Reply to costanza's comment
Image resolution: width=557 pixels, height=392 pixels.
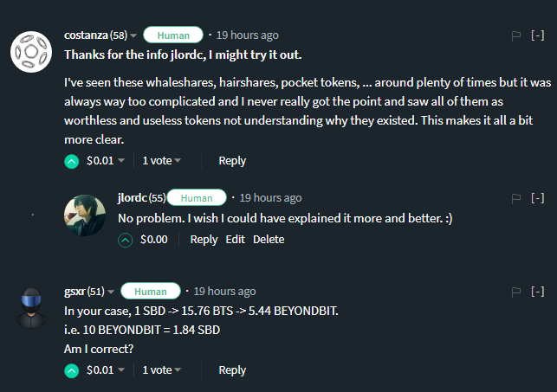pos(232,161)
